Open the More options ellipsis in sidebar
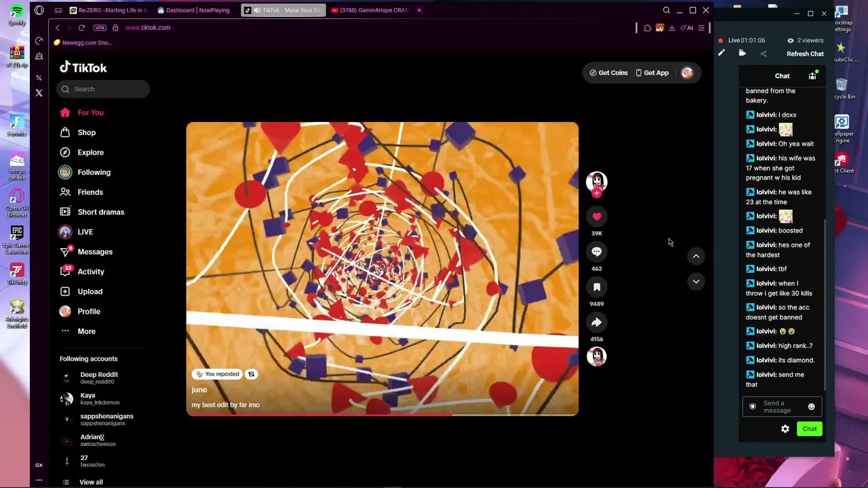Screen dimensions: 868x488 (x=65, y=331)
